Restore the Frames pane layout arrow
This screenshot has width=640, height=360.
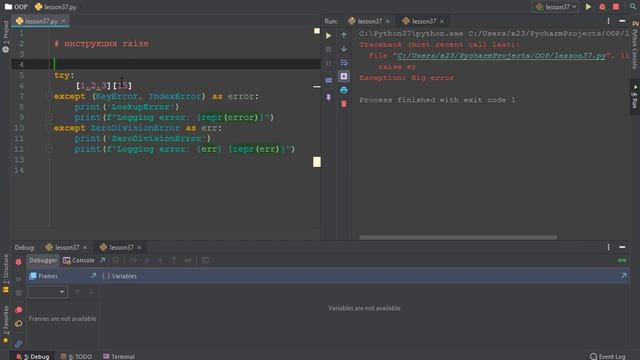click(93, 276)
